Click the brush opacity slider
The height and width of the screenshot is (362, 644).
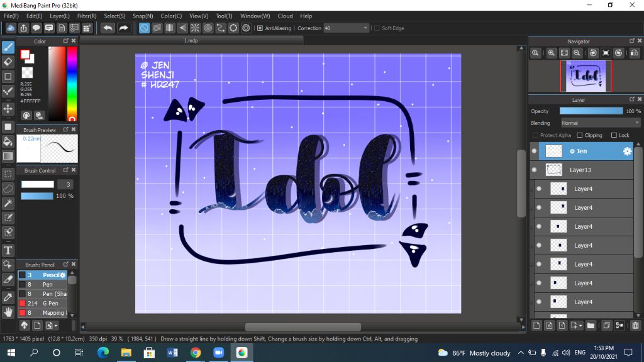point(37,196)
